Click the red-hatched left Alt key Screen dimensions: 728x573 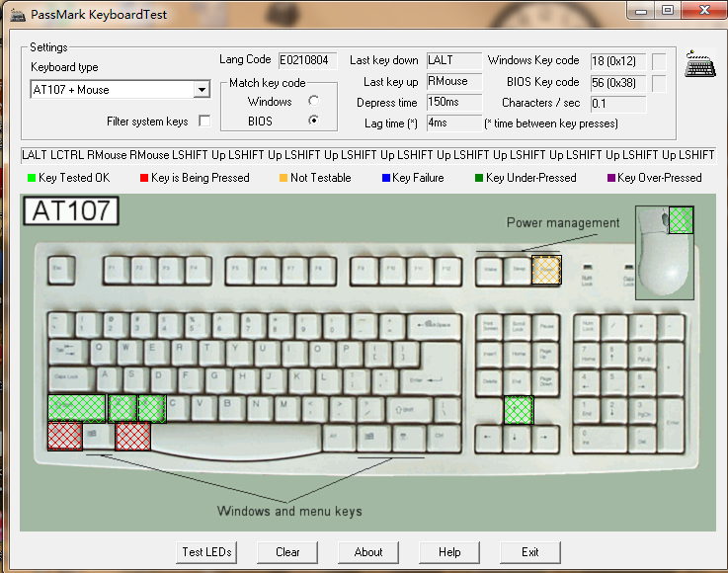(x=132, y=437)
